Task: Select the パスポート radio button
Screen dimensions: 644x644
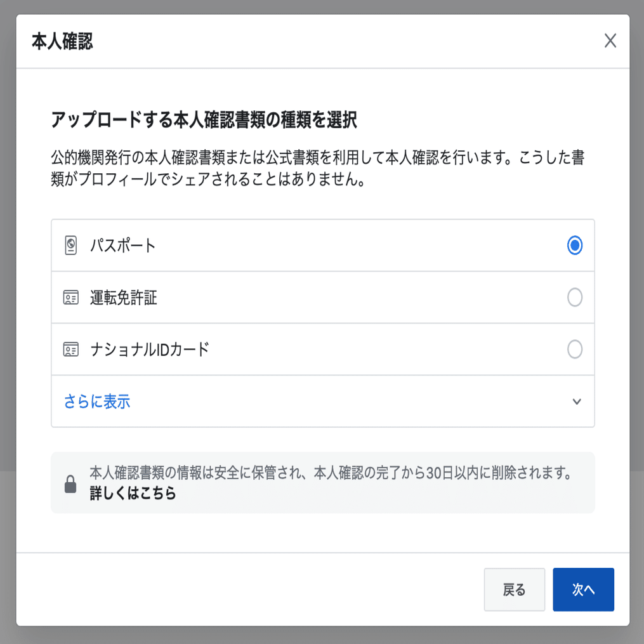Action: pyautogui.click(x=574, y=246)
